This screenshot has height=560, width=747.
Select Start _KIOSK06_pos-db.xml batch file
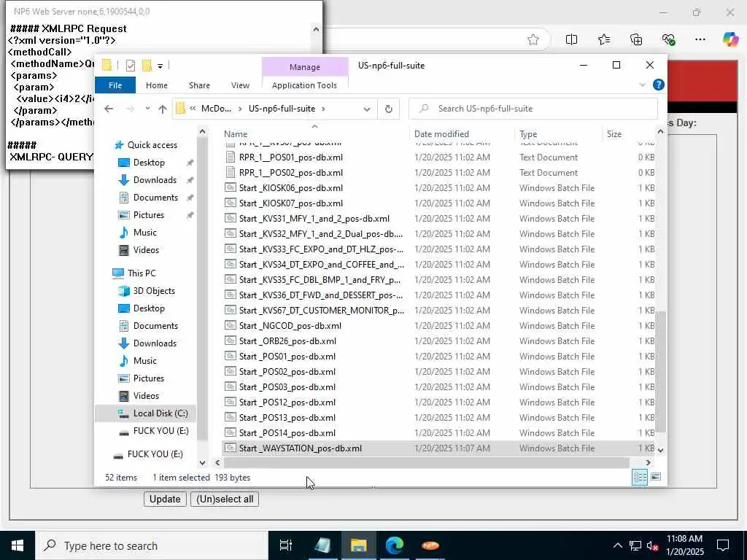[x=290, y=188]
